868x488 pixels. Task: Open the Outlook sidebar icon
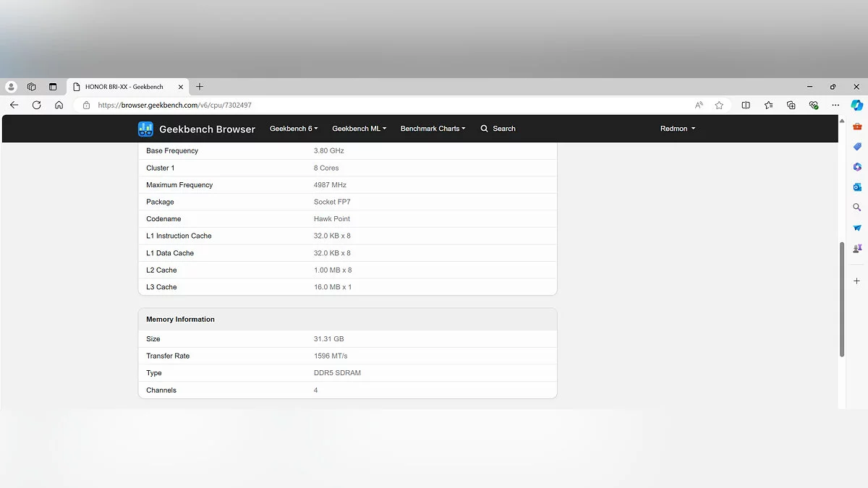857,187
